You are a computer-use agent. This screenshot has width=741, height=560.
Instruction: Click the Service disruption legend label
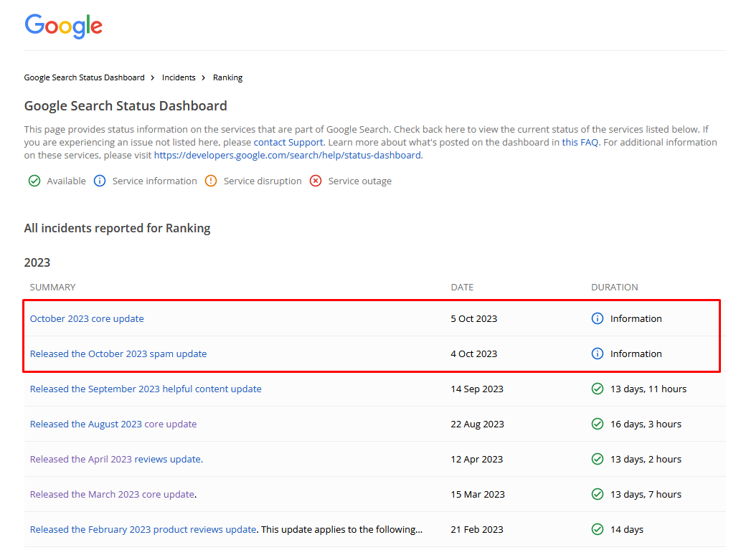tap(263, 181)
